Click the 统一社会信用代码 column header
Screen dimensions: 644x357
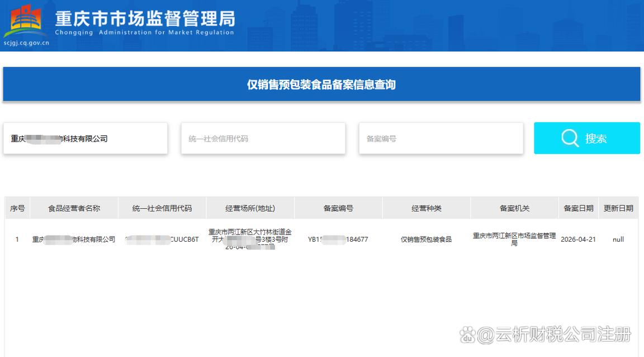click(162, 208)
